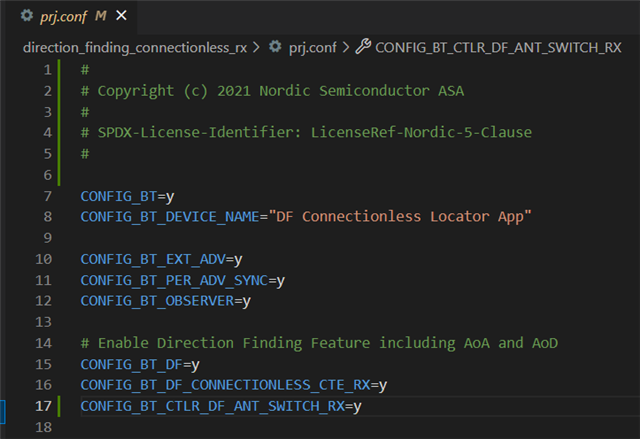Click gear icon in breadcrumb path

point(275,47)
